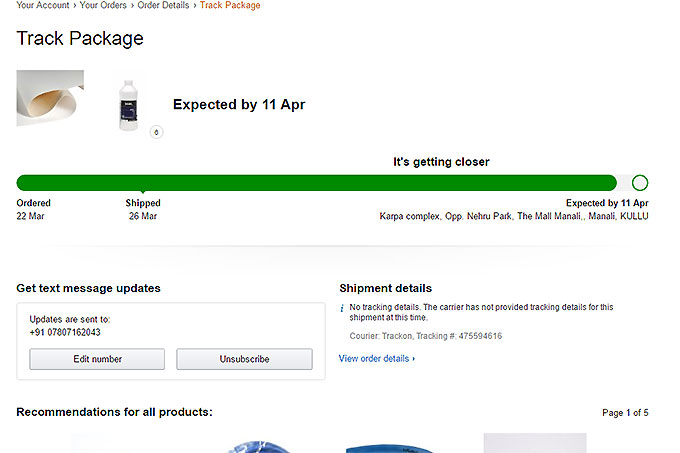Click the white fabric roll product thumbnail
680x453 pixels.
tap(50, 98)
